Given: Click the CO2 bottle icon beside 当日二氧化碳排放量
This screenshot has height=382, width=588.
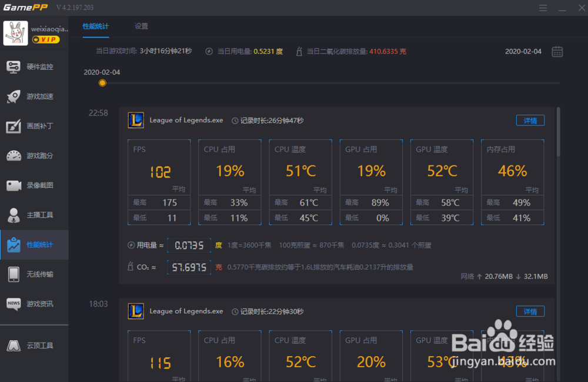Looking at the screenshot, I should coord(299,51).
